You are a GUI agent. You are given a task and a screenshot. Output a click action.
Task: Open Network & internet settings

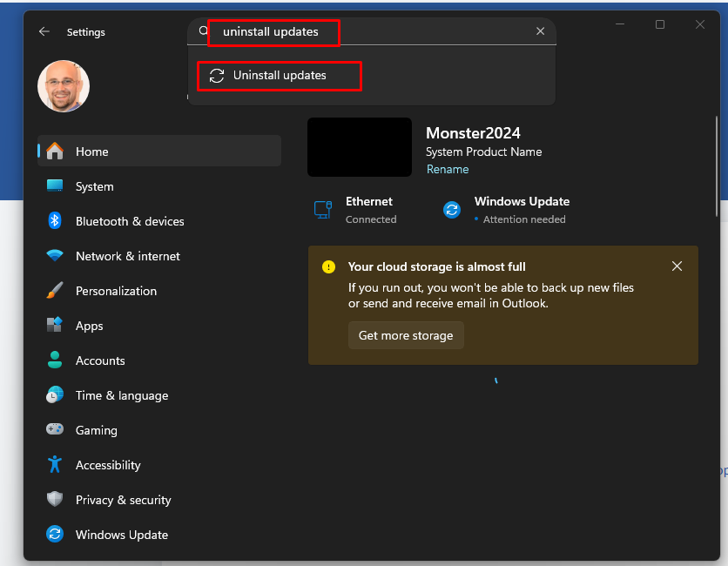point(159,256)
